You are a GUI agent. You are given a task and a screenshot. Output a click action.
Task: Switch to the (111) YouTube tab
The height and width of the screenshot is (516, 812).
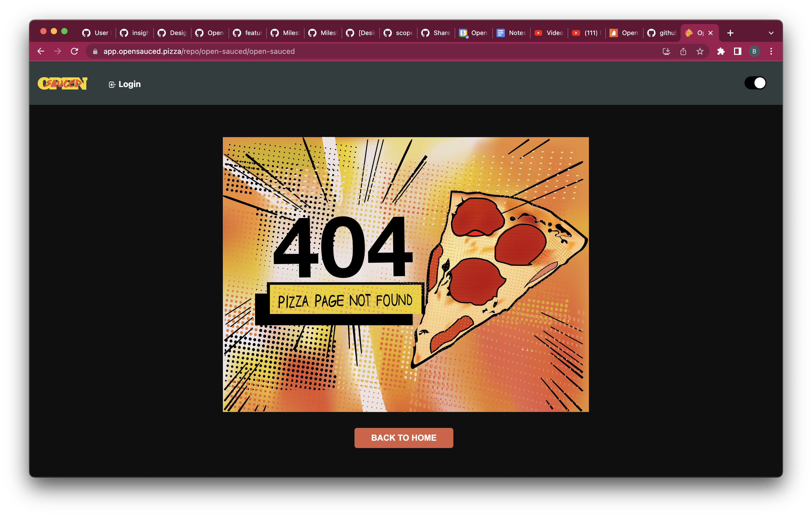pyautogui.click(x=587, y=33)
